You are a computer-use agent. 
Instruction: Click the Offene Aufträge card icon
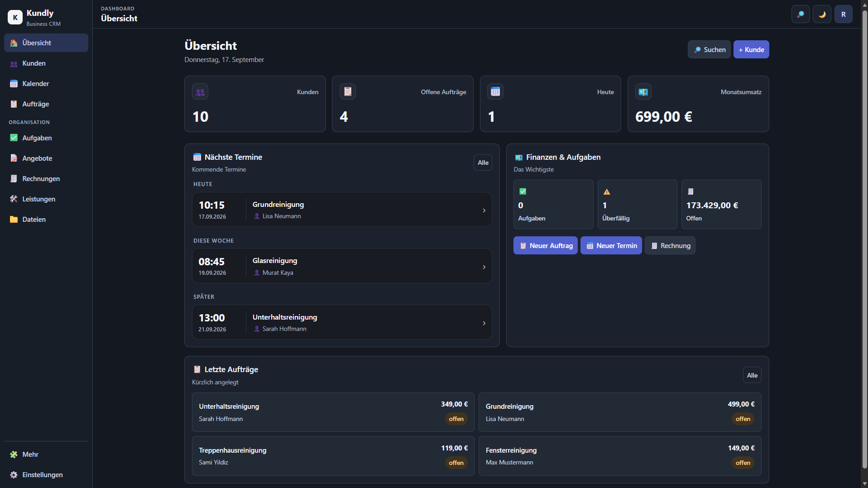click(x=348, y=92)
